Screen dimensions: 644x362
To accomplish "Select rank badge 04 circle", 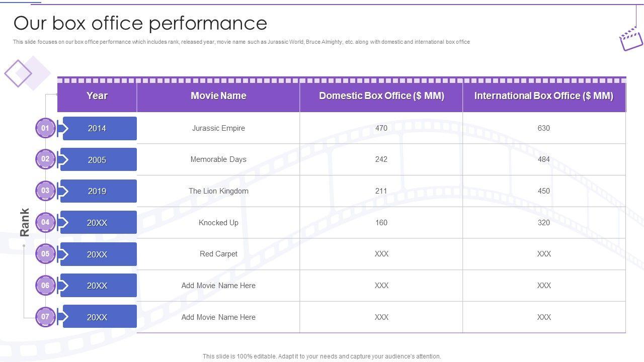I will [45, 222].
